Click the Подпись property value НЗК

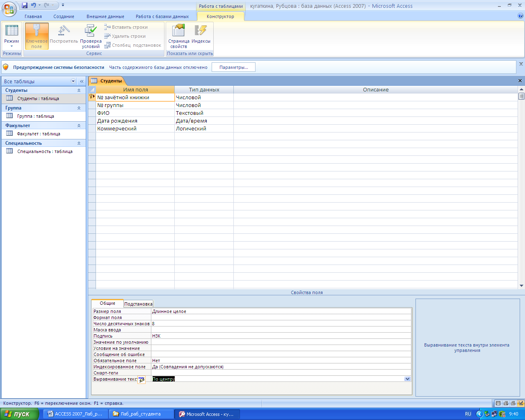281,336
